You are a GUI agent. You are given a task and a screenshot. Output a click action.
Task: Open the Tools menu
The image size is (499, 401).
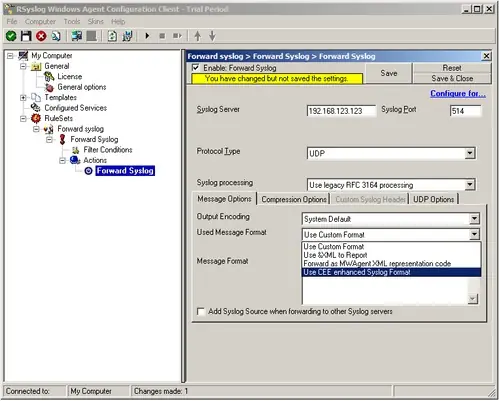click(x=72, y=21)
